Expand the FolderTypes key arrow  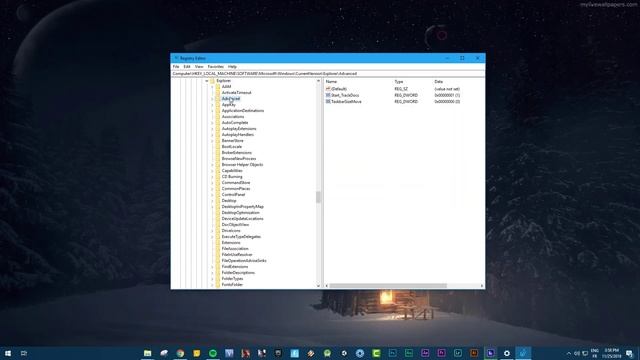pos(212,279)
